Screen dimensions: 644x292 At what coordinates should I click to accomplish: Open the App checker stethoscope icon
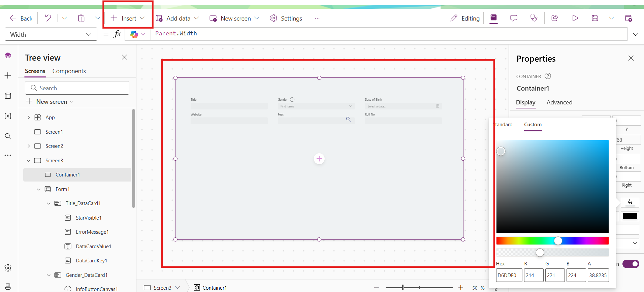point(534,18)
